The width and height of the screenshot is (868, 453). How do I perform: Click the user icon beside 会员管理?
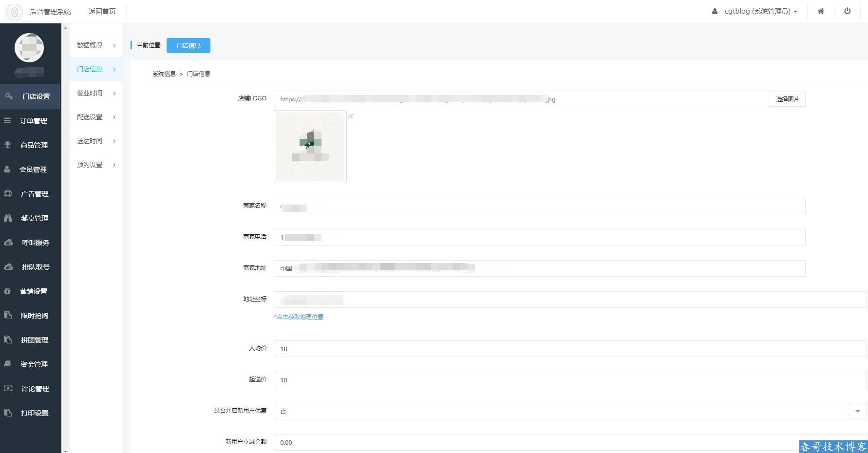(x=7, y=170)
